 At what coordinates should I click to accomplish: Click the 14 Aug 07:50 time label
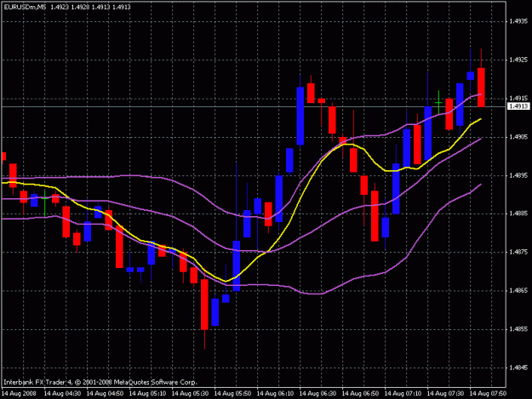pyautogui.click(x=489, y=394)
